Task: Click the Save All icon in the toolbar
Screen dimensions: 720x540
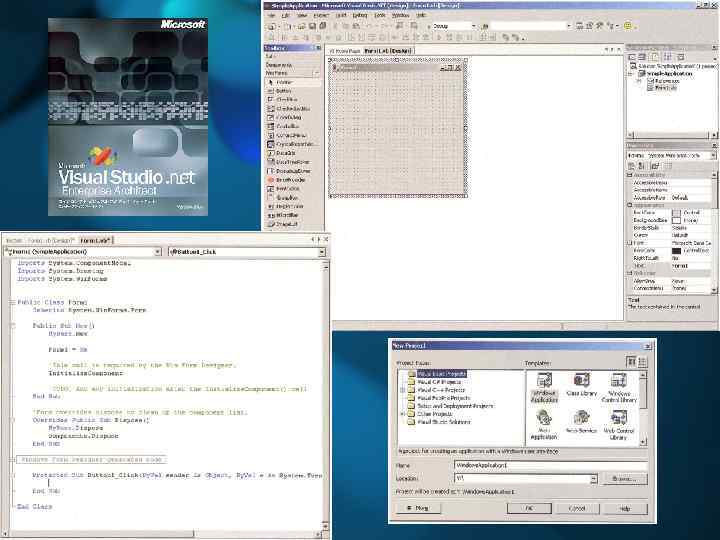Action: [323, 26]
